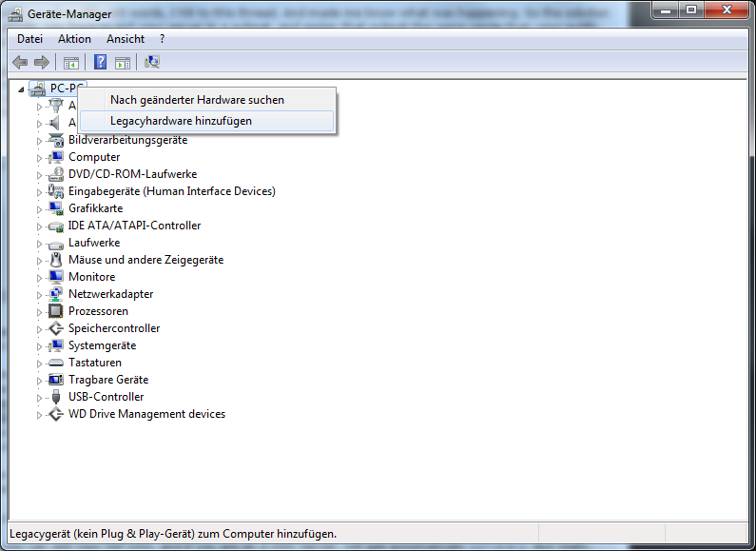
Task: Click the Computer category icon
Action: pos(56,157)
